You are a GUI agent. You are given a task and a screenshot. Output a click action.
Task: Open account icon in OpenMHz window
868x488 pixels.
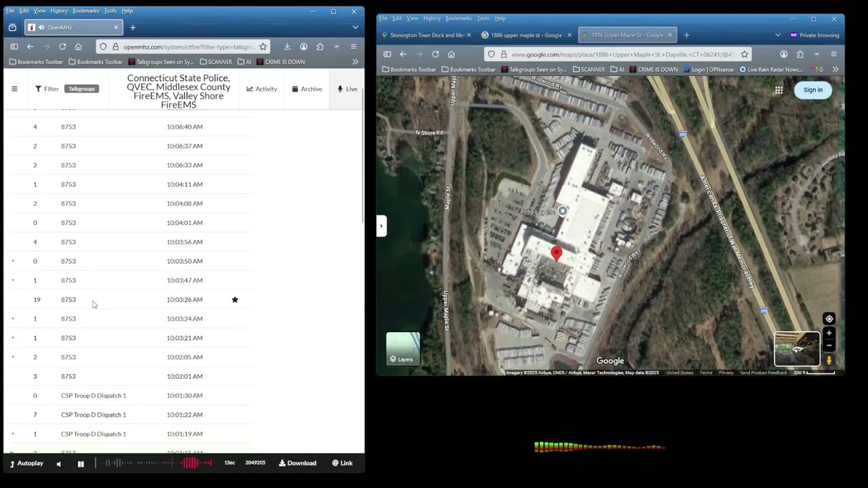click(304, 47)
